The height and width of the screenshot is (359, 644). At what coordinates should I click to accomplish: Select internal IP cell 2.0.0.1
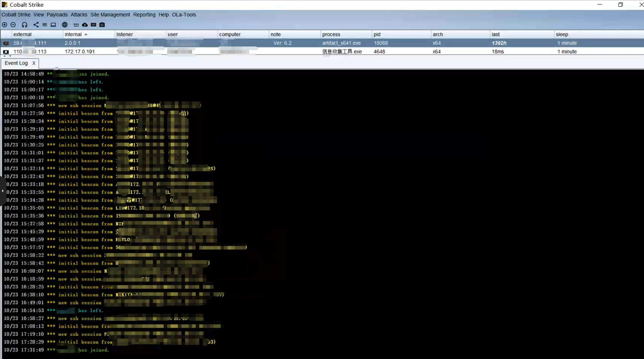(72, 43)
